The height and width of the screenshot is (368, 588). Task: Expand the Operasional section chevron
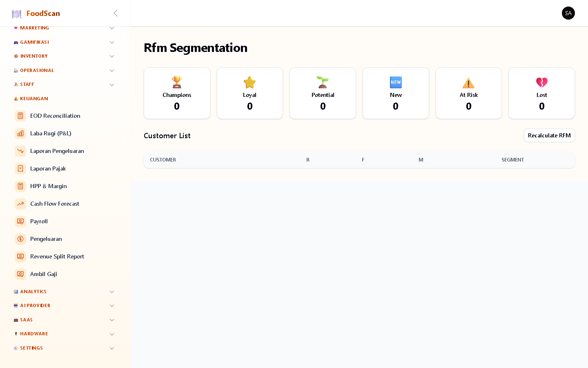coord(112,71)
